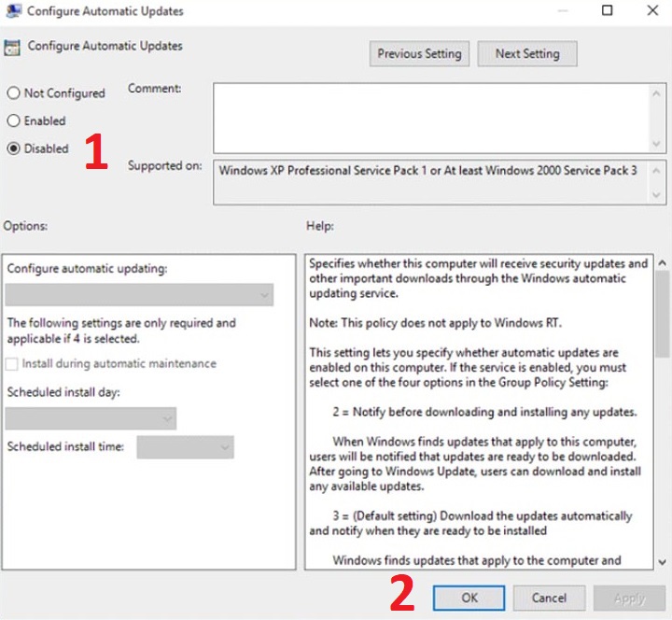Click the Comment box scroll down arrow
This screenshot has height=620, width=672.
coord(656,144)
